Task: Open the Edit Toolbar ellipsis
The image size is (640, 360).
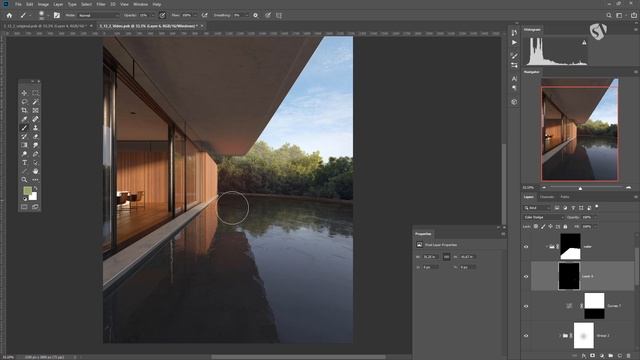Action: pos(36,180)
